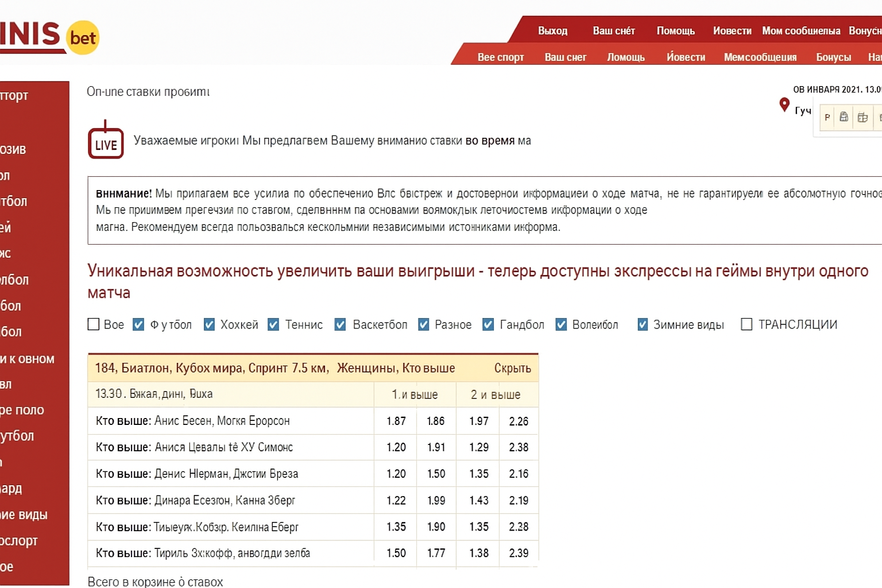Viewport: 882px width, 588px height.
Task: Enable the 'ТРАНСЛЯЦИИ' checkbox
Action: click(746, 324)
